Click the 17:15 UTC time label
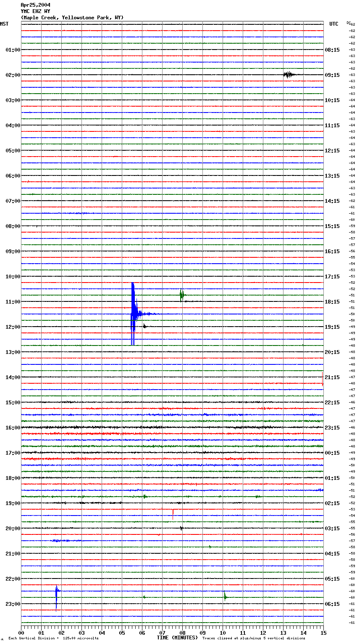357x644 pixels. [332, 277]
